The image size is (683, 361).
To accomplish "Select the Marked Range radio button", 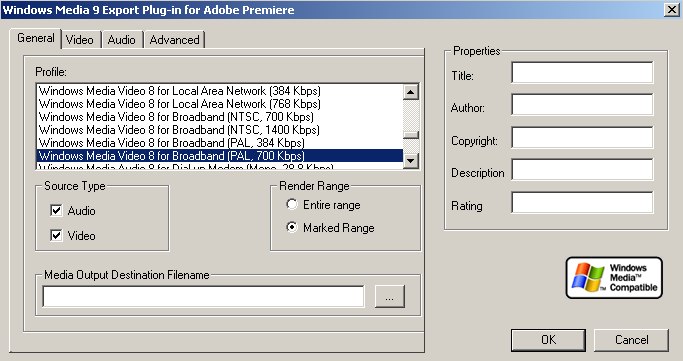I will (x=291, y=227).
